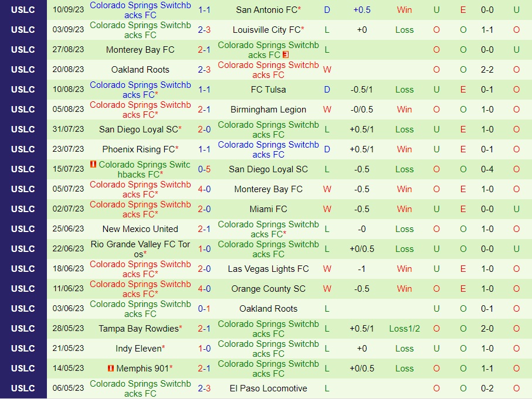Open Miami FC team link
Viewport: 532px width, 399px height.
pyautogui.click(x=268, y=209)
